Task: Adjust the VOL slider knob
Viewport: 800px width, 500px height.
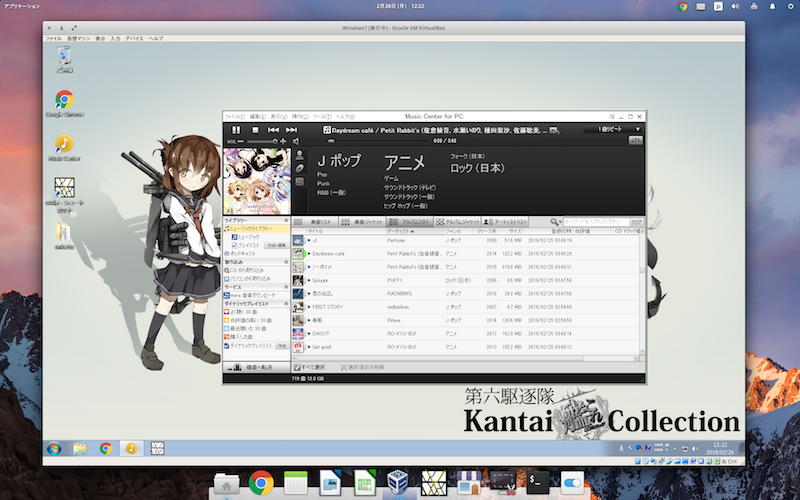Action: point(275,141)
